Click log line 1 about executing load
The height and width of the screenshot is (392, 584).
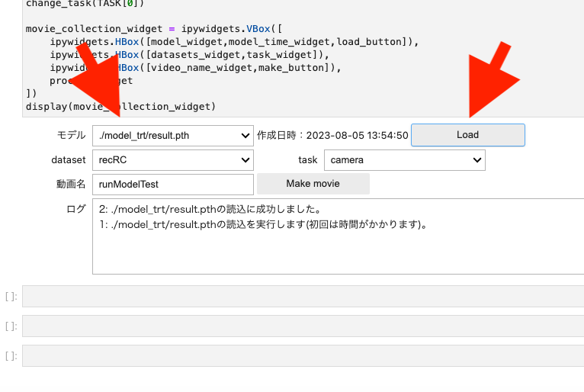[263, 225]
